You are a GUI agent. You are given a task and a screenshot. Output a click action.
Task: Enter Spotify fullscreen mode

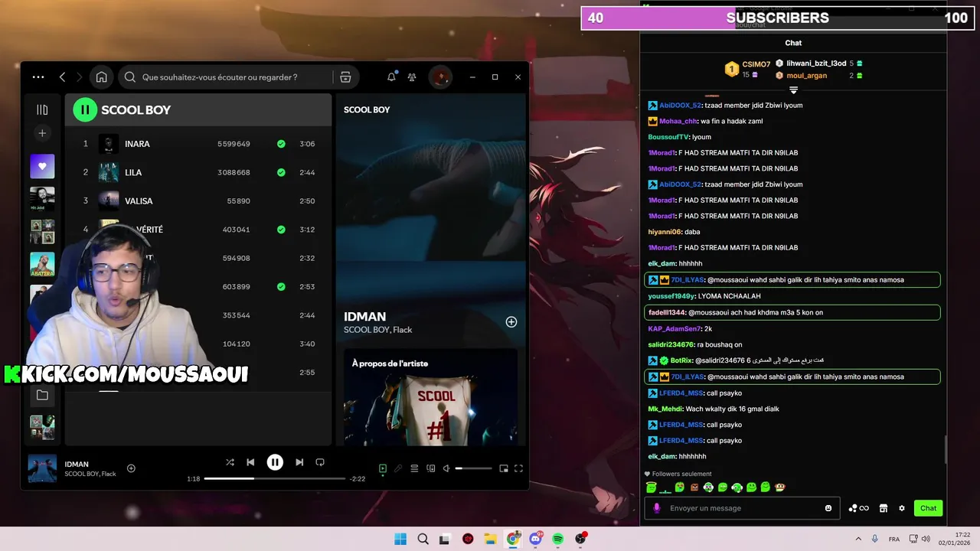pos(518,468)
